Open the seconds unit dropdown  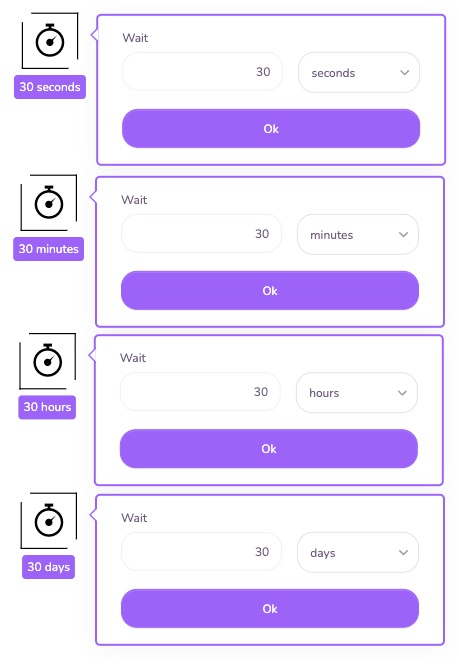(359, 72)
